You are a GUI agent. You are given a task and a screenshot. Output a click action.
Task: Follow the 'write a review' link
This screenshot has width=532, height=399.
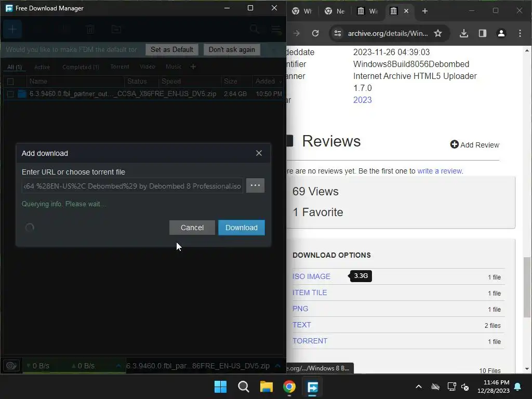tap(440, 171)
